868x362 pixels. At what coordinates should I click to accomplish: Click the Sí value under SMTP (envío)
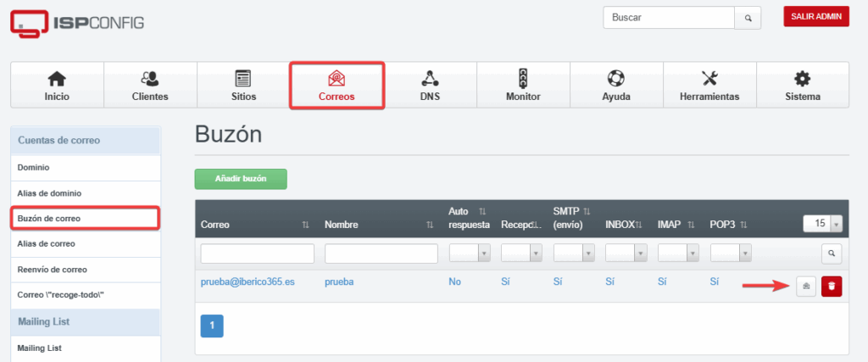(x=558, y=281)
